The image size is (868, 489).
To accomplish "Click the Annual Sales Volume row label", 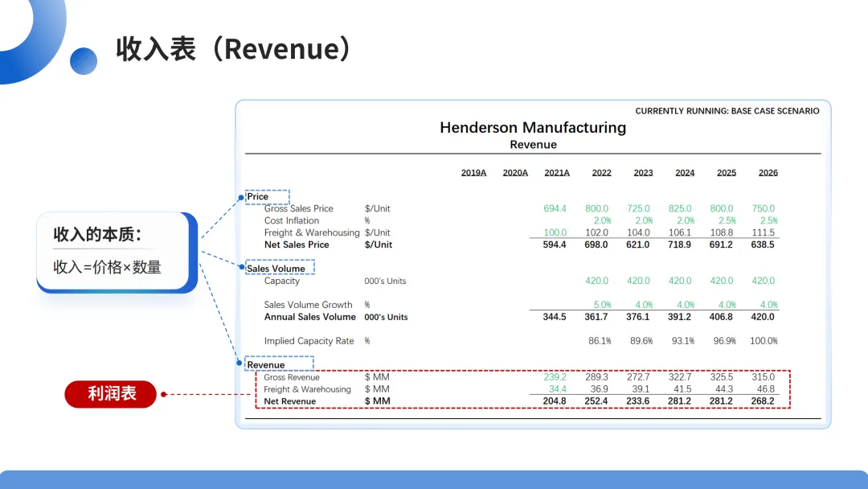I will tap(309, 318).
